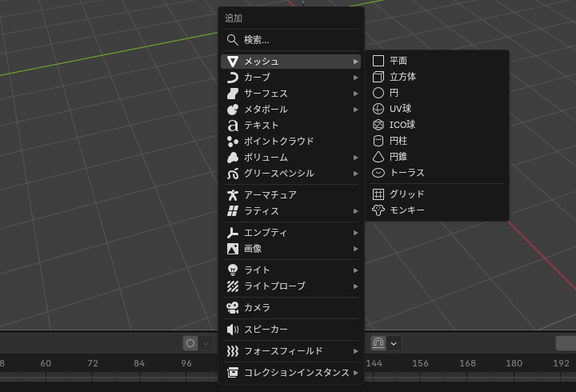Screen dimensions: 576x392
Task: Open the メタボール menu entry
Action: (x=290, y=110)
